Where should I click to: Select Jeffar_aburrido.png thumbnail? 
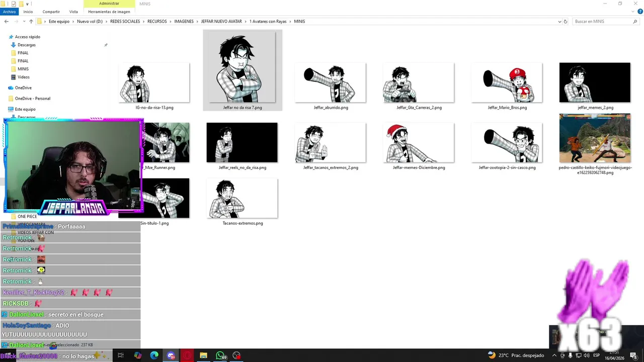tap(331, 83)
